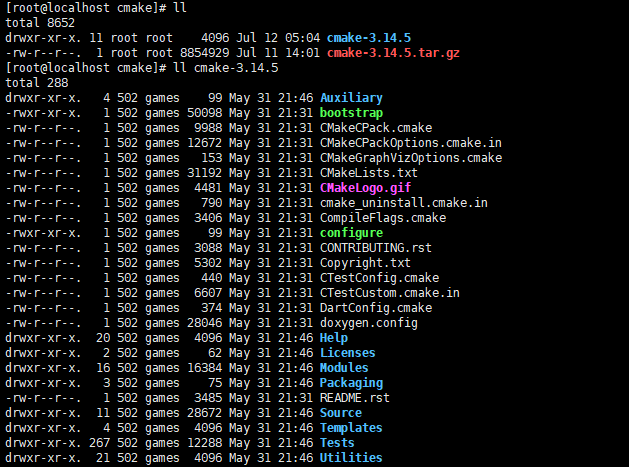Select CTestCustom.cmake.in filename
Screen dimensions: 629x467
(390, 293)
